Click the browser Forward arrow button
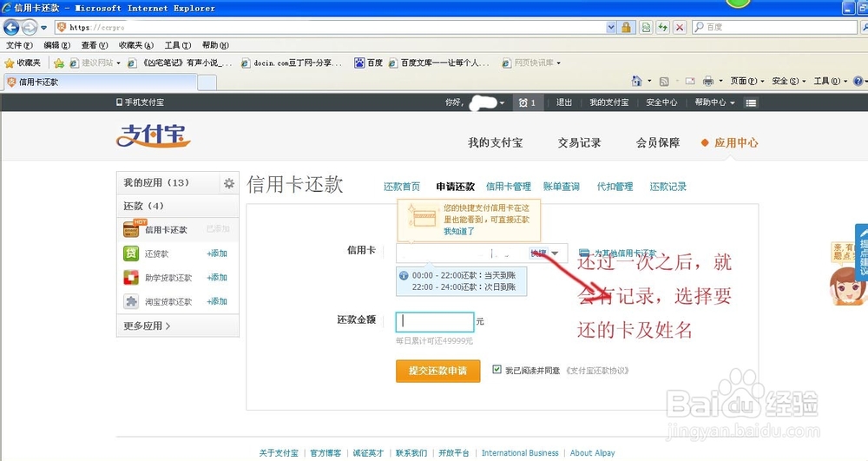The height and width of the screenshot is (461, 868). coord(30,27)
